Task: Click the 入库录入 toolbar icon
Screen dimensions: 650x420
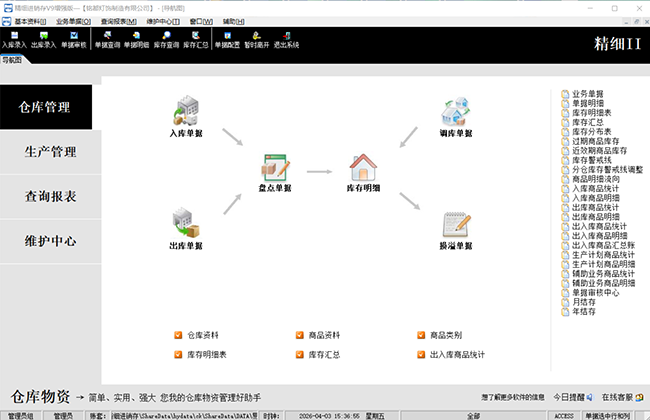Action: point(14,40)
